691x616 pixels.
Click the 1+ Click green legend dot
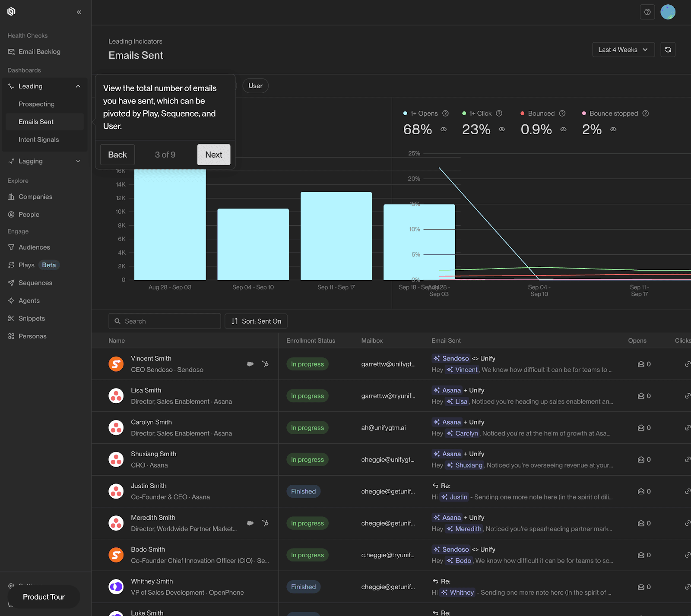click(x=464, y=114)
